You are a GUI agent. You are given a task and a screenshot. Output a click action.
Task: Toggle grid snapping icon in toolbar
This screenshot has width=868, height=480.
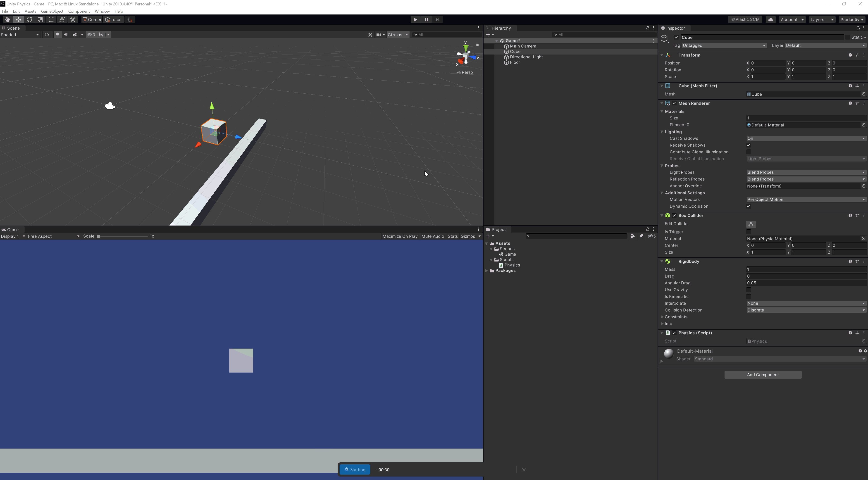pyautogui.click(x=130, y=19)
